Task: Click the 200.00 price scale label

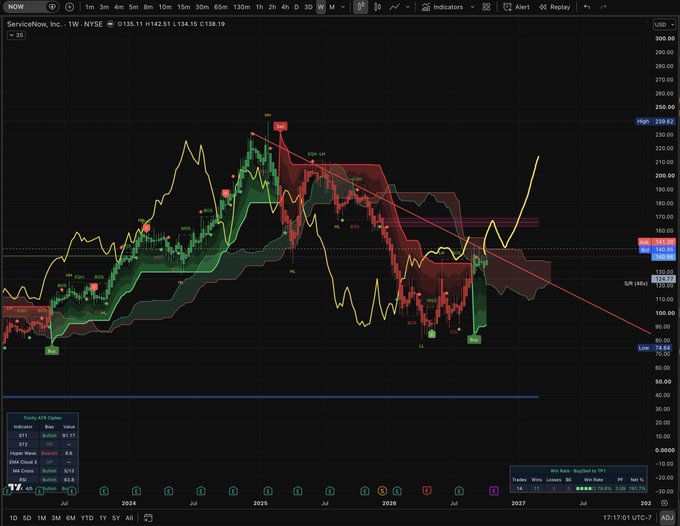Action: pos(664,176)
